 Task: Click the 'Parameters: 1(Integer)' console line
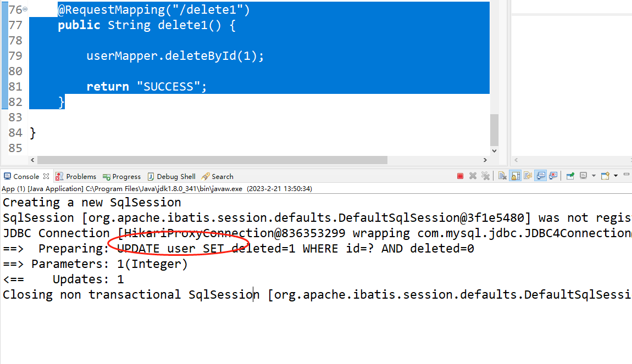(x=95, y=264)
